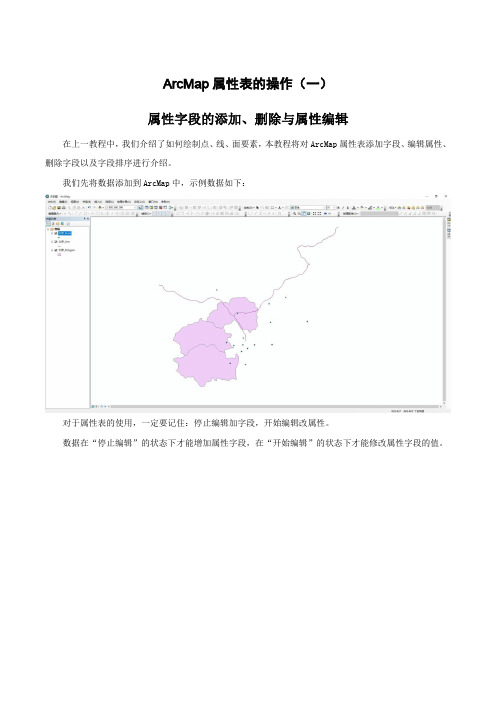496x702 pixels.
Task: Select the Zoom Out magnifier tool
Action: pos(299,214)
